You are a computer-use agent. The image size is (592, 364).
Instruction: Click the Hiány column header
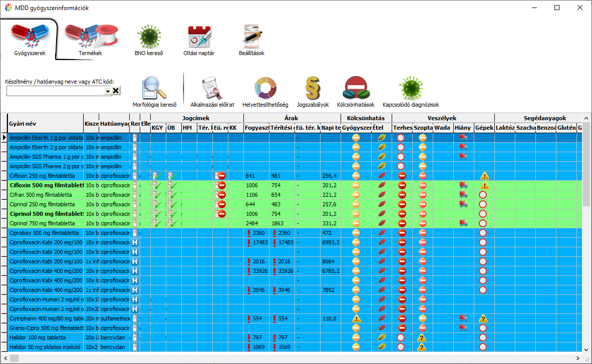(464, 128)
